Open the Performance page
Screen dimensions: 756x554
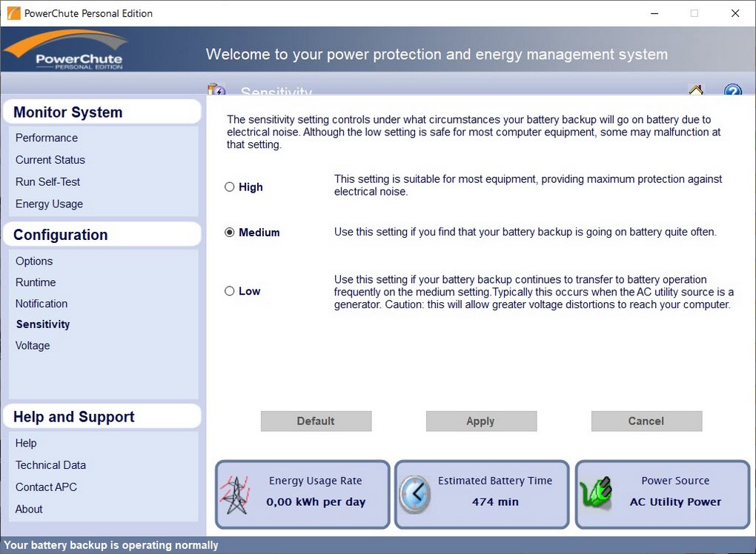[x=46, y=138]
